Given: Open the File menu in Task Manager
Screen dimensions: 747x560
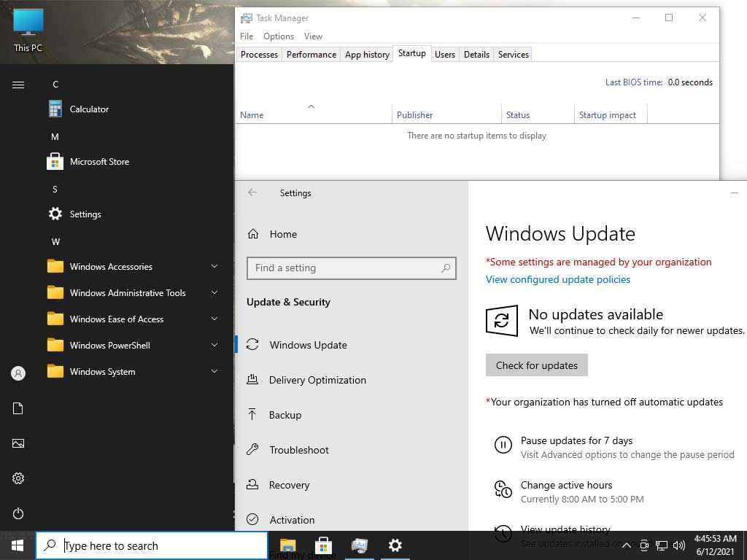Looking at the screenshot, I should pos(247,36).
